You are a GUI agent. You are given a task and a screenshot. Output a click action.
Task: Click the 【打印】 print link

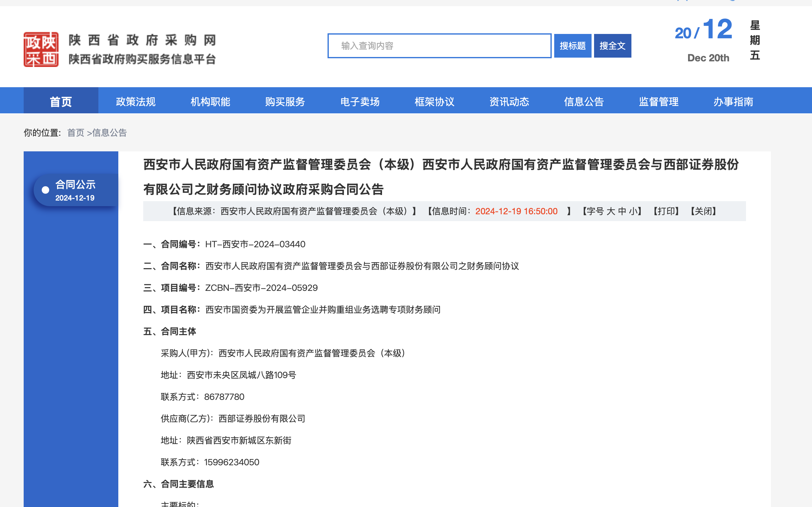tap(666, 211)
